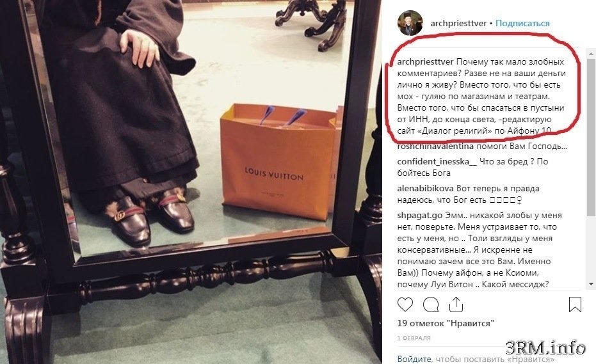Image resolution: width=596 pixels, height=364 pixels.
Task: Visit roshchinavalentina commenter profile
Action: (435, 146)
